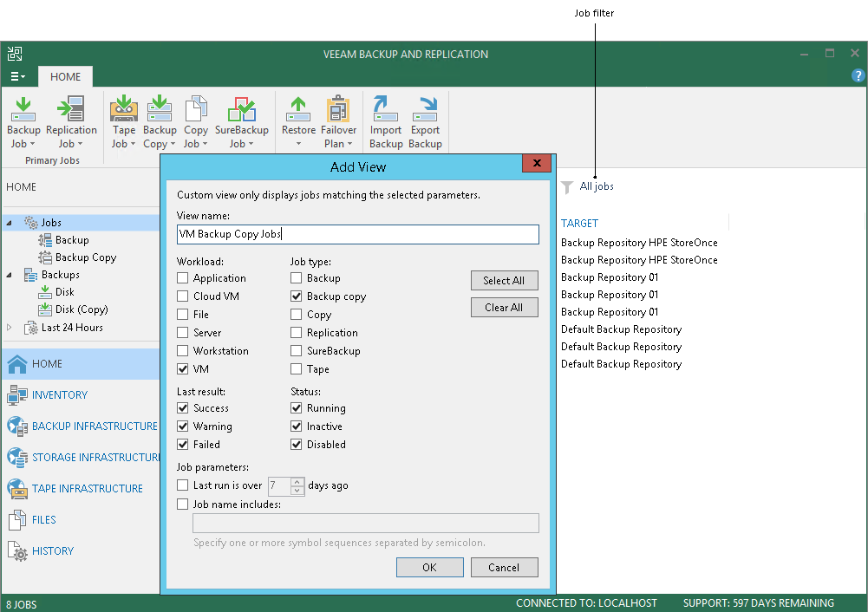Collapse the Backups tree node arrow
868x612 pixels.
[x=9, y=275]
